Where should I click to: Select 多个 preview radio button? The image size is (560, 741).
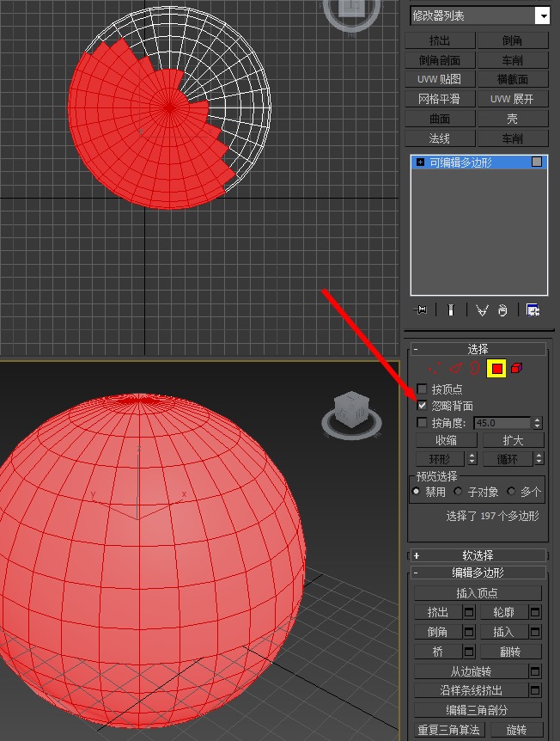coord(511,492)
